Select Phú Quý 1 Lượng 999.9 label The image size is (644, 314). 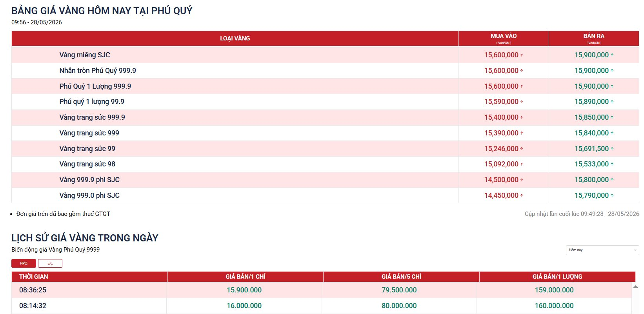[x=95, y=86]
